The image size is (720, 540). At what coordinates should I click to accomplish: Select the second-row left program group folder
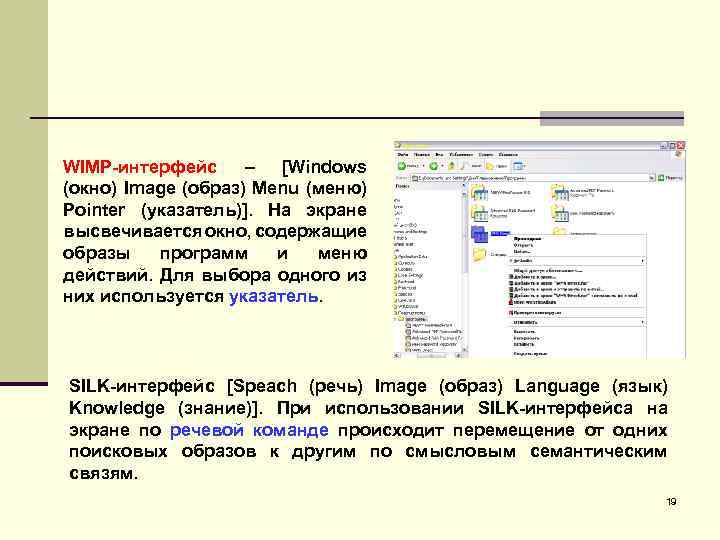click(x=479, y=213)
